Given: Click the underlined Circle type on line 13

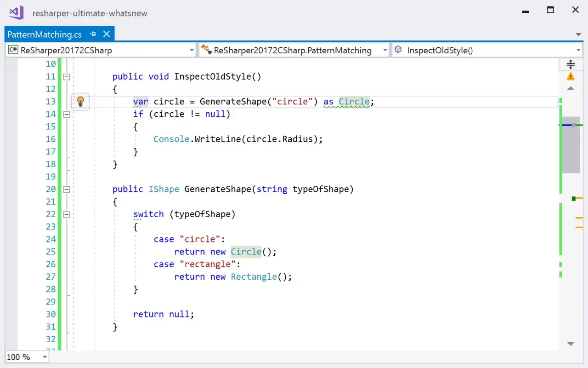Looking at the screenshot, I should point(354,102).
